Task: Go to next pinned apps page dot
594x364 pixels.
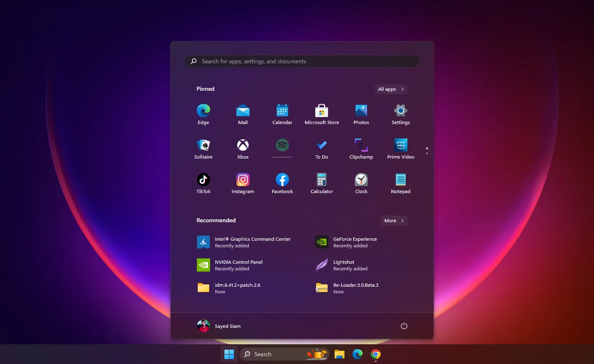Action: 427,153
